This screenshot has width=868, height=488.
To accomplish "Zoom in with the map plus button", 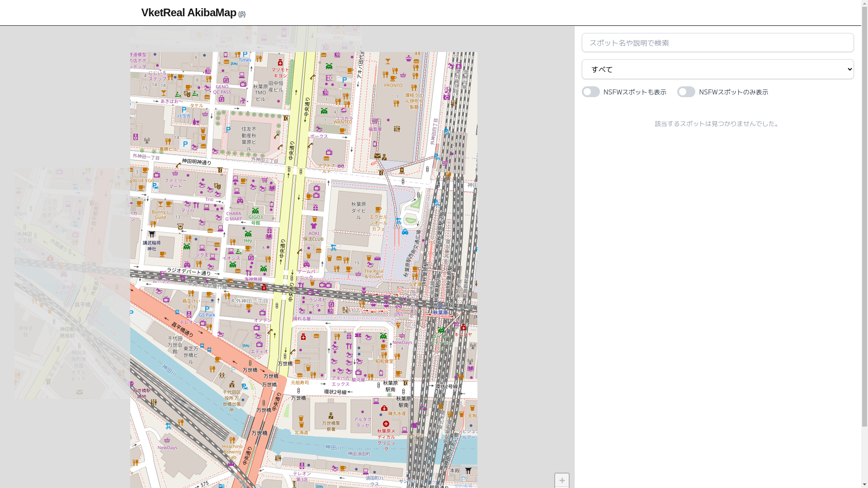I will point(562,480).
